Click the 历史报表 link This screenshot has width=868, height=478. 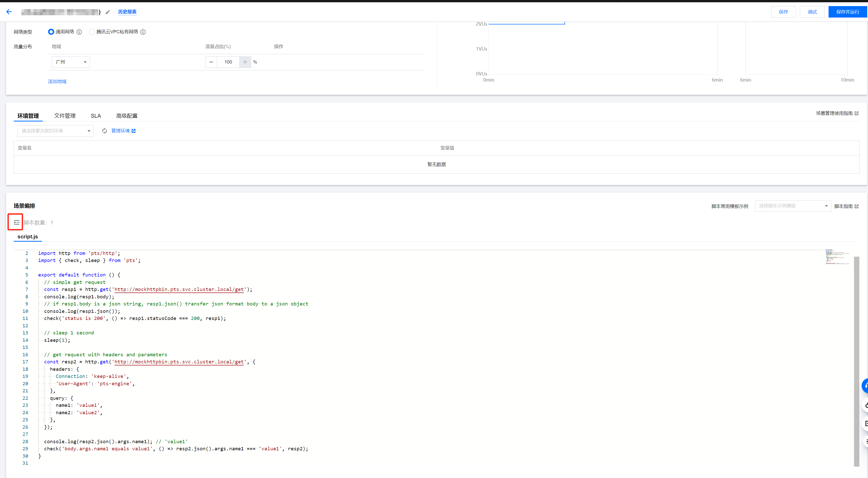127,12
